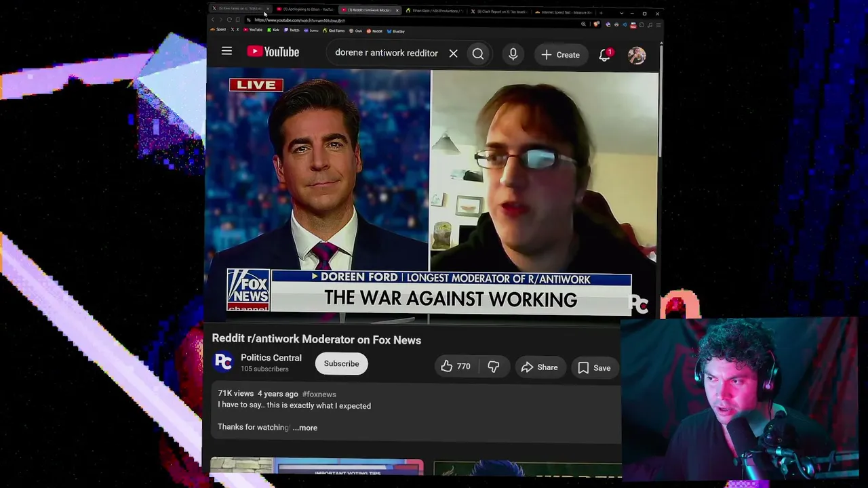Like the video with thumbs up

pyautogui.click(x=455, y=367)
